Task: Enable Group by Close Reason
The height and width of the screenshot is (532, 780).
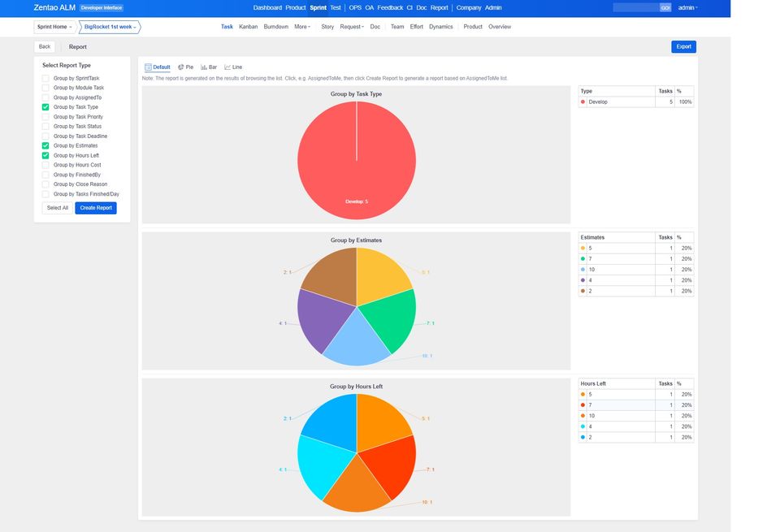Action: (45, 184)
